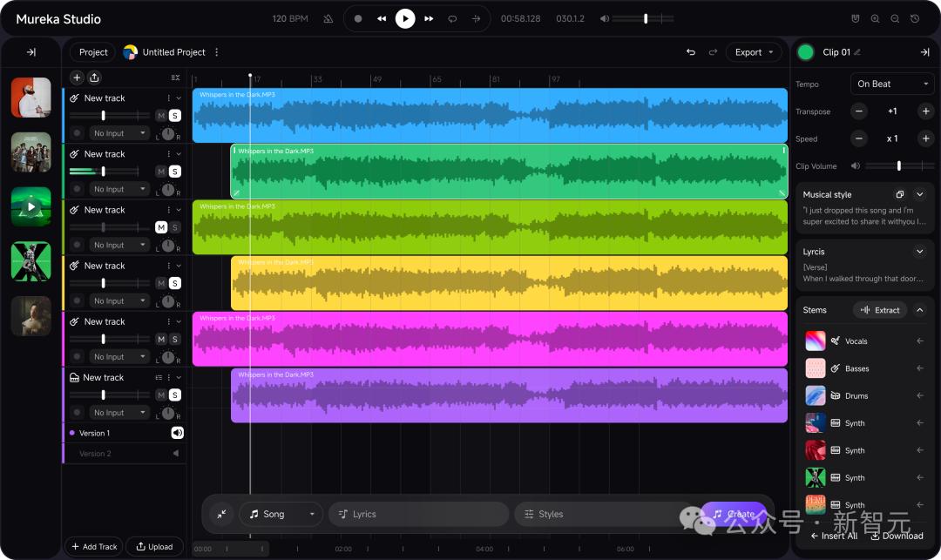Click the Upload button below the track list

click(154, 547)
